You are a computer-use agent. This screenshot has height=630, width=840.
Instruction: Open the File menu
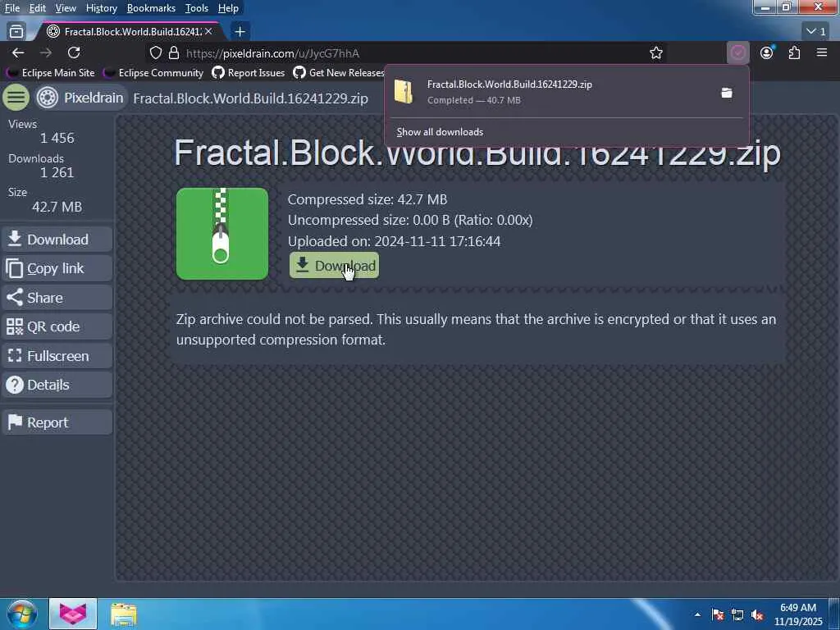11,8
